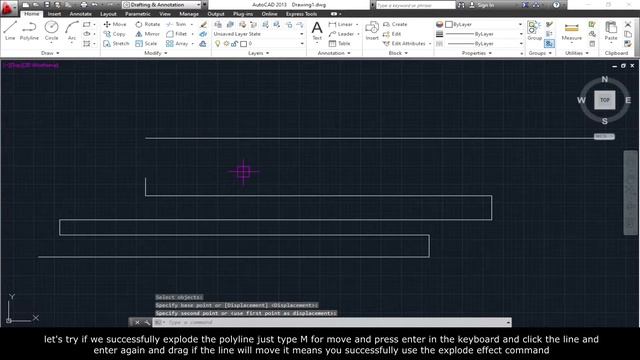Click the Measure utility
This screenshot has height=360, width=640.
pos(571,31)
